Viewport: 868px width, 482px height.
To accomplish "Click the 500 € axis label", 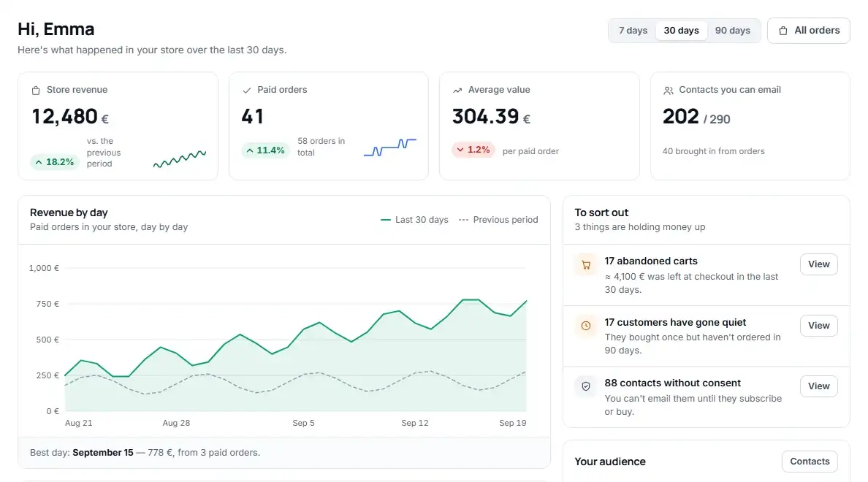I will [47, 340].
